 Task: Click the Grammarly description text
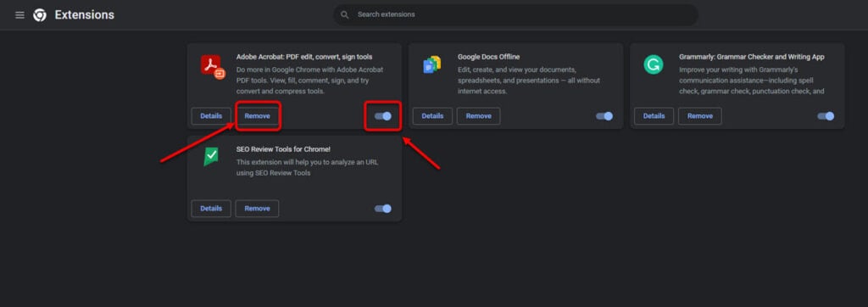pos(753,81)
